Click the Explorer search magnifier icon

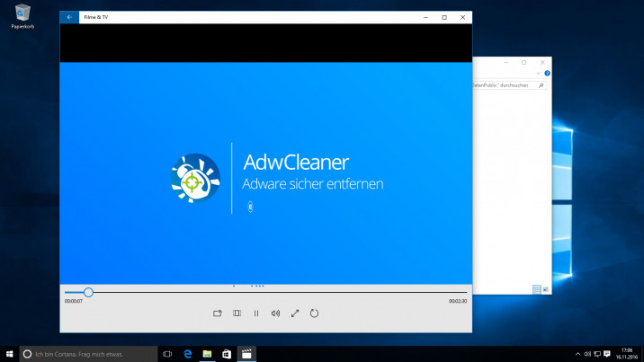(541, 85)
